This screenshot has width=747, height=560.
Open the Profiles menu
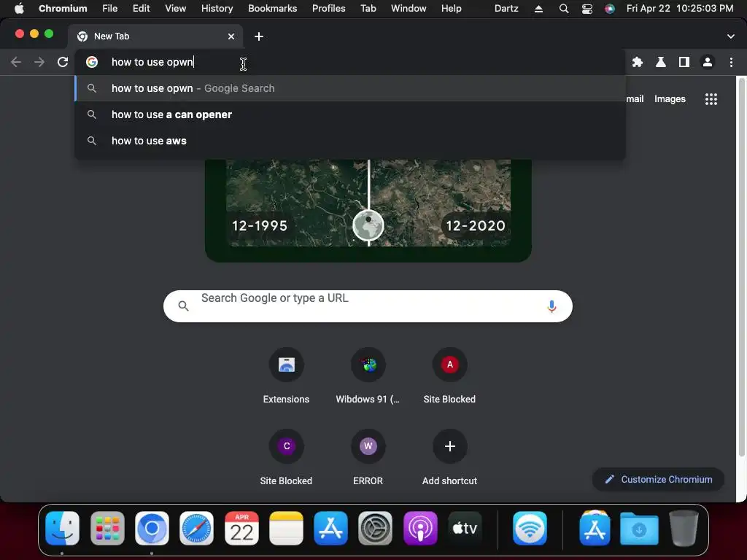[329, 8]
